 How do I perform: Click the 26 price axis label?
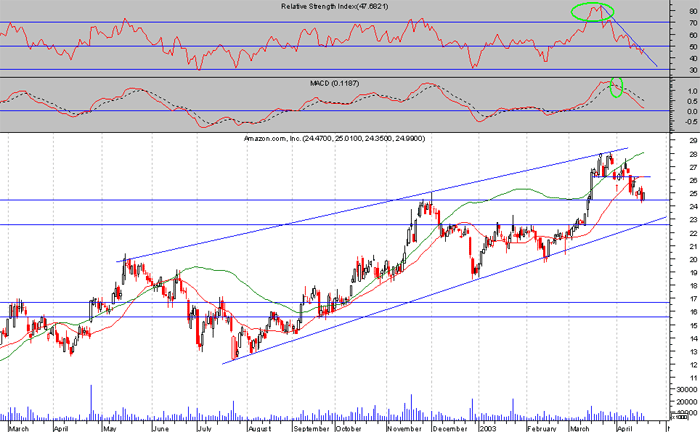pyautogui.click(x=693, y=181)
